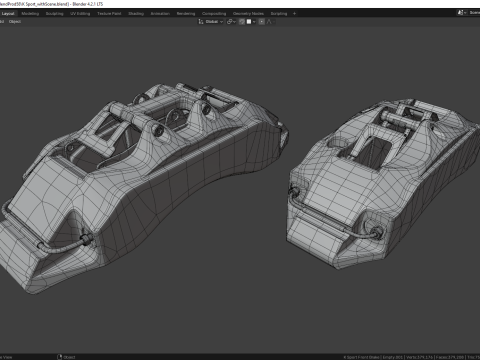Screen dimensions: 480x360
Task: Open the Texture Paint workspace tab
Action: tap(109, 14)
